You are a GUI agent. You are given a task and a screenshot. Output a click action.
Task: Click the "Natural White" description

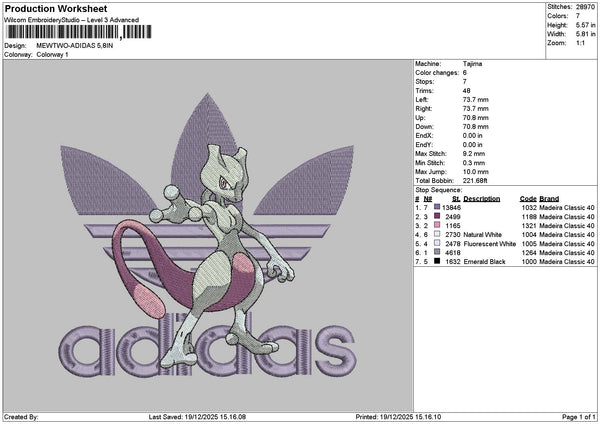(x=482, y=235)
